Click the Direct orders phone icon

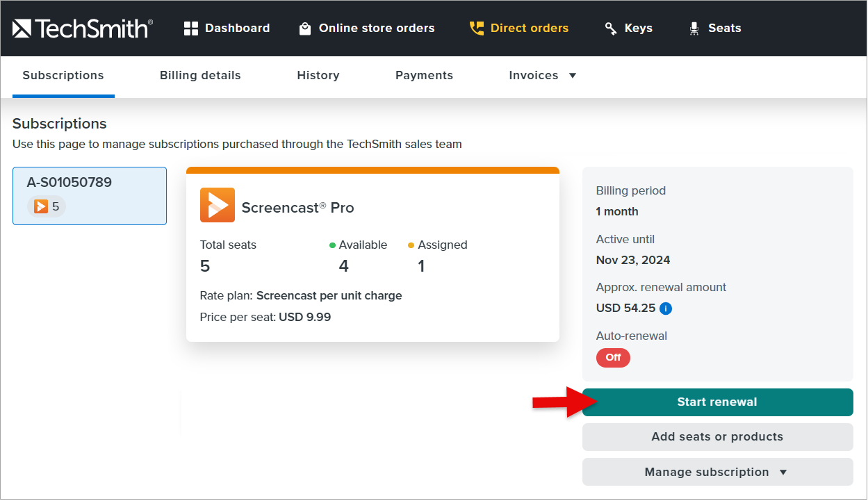(476, 28)
